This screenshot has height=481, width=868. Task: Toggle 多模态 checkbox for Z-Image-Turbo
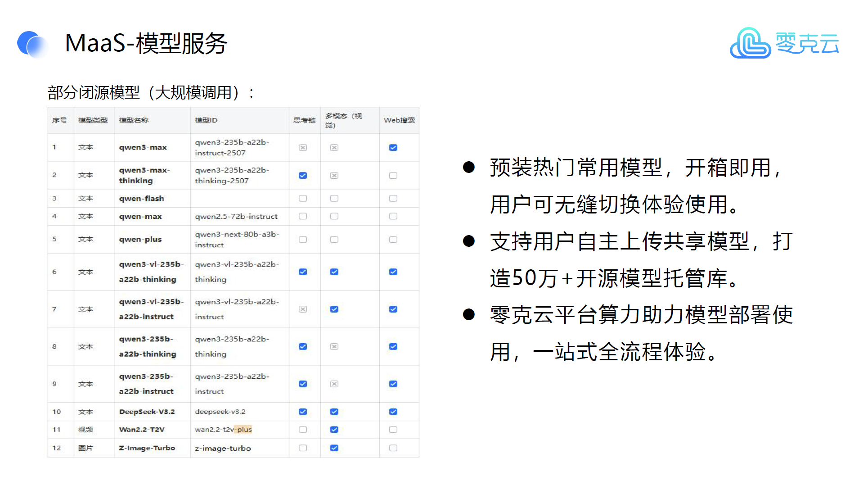coord(334,448)
